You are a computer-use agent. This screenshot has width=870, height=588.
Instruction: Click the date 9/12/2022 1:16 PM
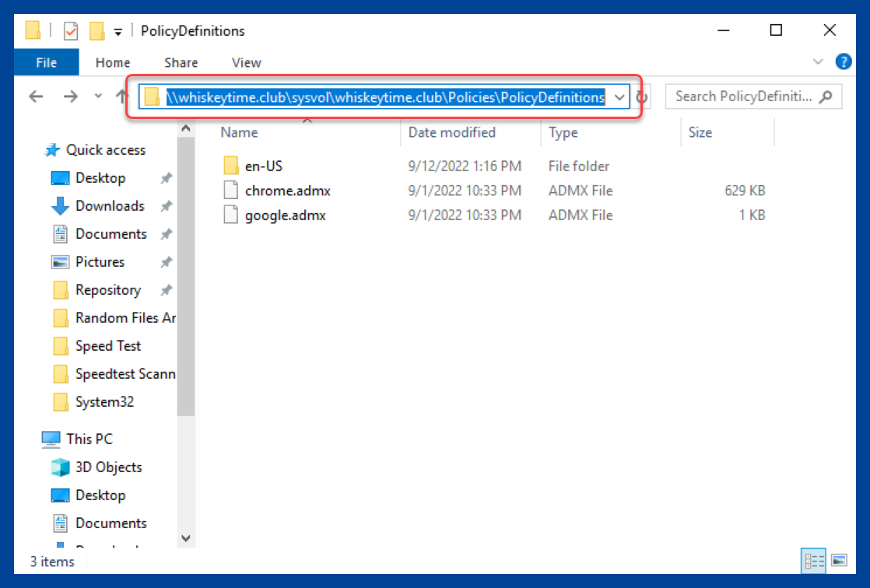point(465,166)
